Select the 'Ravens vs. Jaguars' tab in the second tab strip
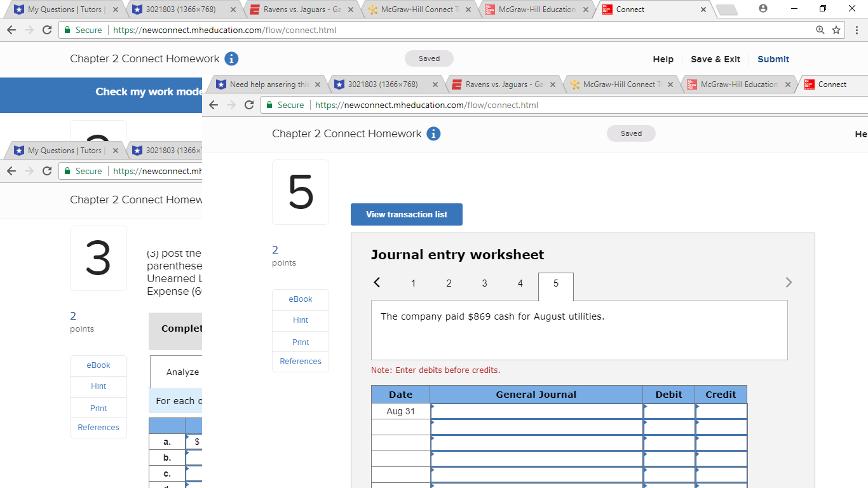Image resolution: width=868 pixels, height=488 pixels. 504,85
